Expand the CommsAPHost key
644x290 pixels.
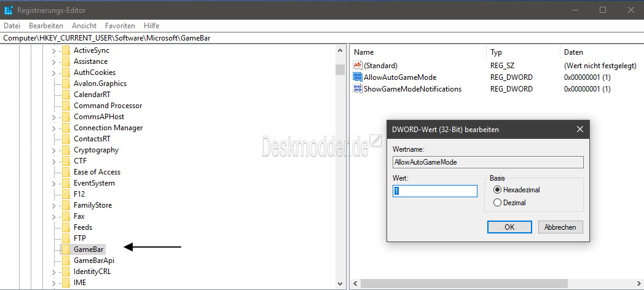[54, 117]
